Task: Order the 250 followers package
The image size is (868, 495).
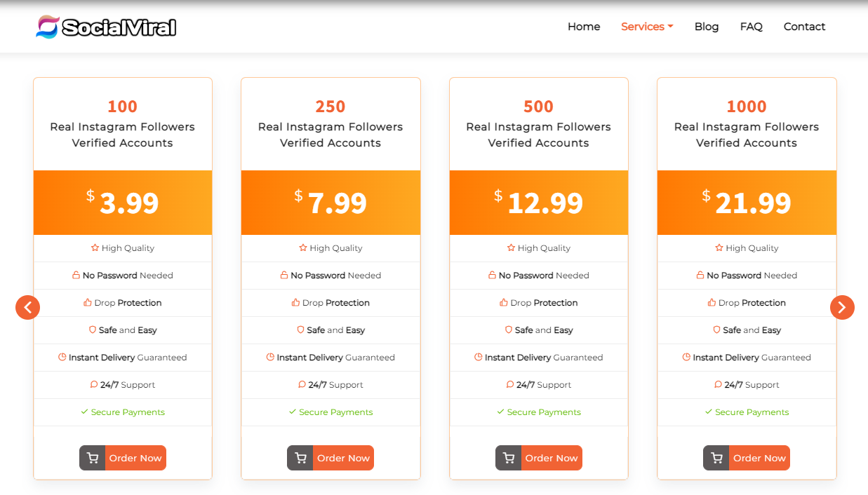Action: pos(330,458)
